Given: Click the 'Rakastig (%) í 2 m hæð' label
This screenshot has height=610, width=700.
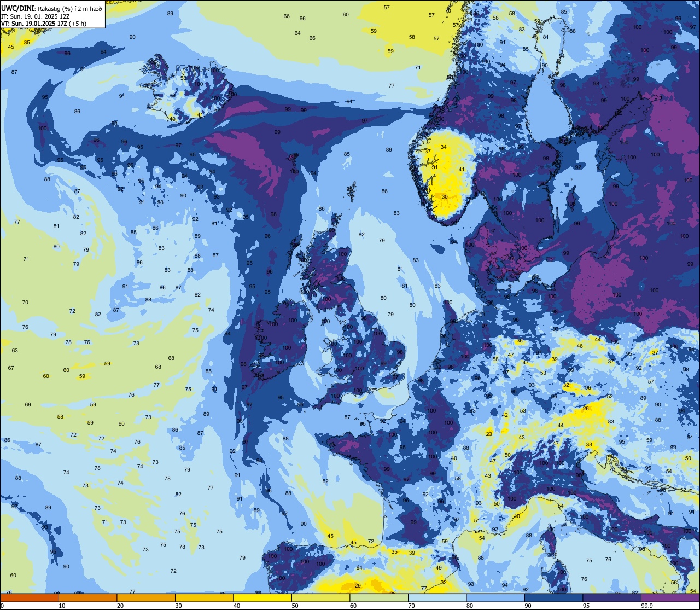Looking at the screenshot, I should tap(69, 8).
